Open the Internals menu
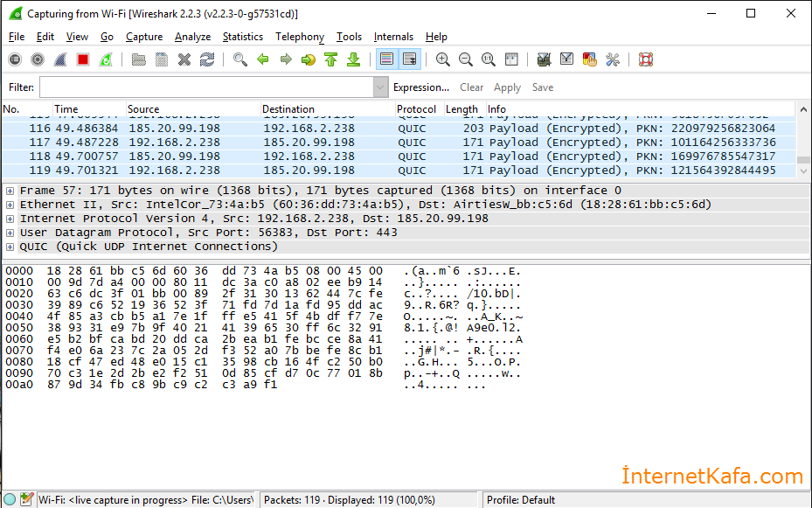812x508 pixels. pyautogui.click(x=393, y=37)
